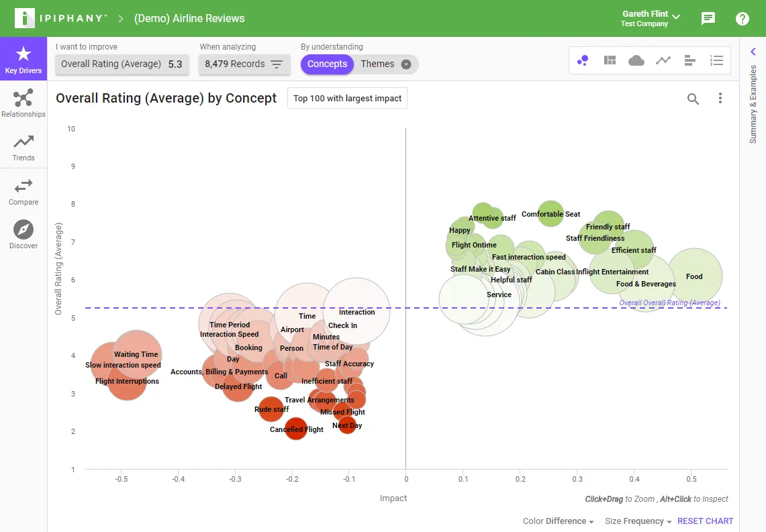The height and width of the screenshot is (532, 766).
Task: Open the 8,479 Records filter button
Action: point(244,64)
